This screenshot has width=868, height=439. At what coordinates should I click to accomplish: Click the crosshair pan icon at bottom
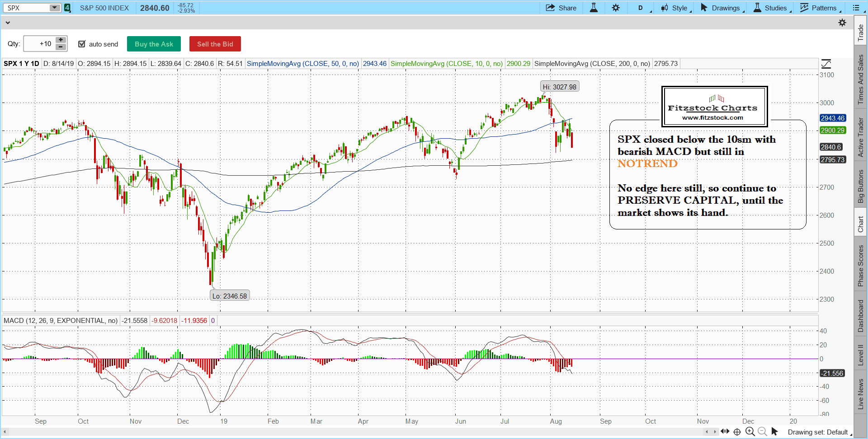click(737, 432)
